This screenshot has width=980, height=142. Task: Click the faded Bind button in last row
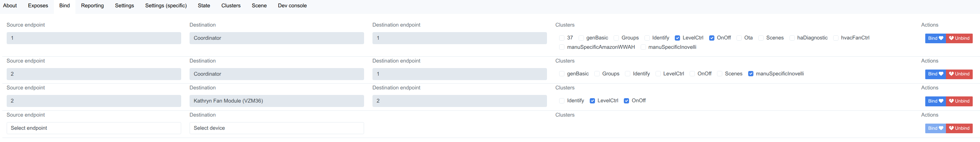[935, 128]
